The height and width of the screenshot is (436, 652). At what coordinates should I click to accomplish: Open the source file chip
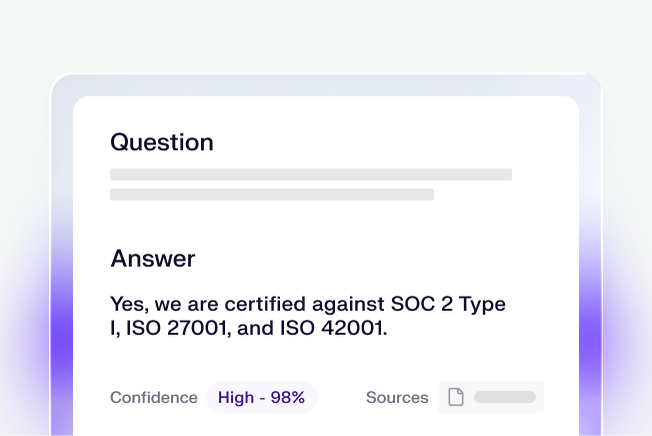click(x=491, y=397)
